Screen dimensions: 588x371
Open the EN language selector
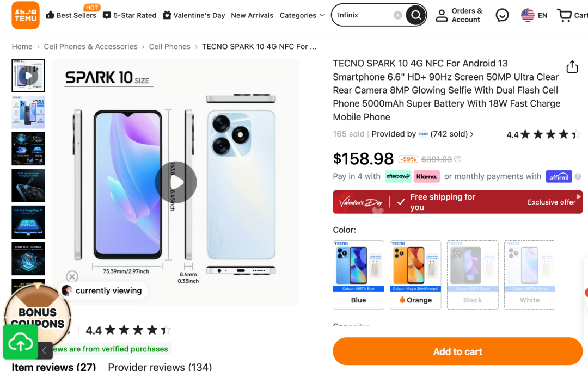point(534,15)
